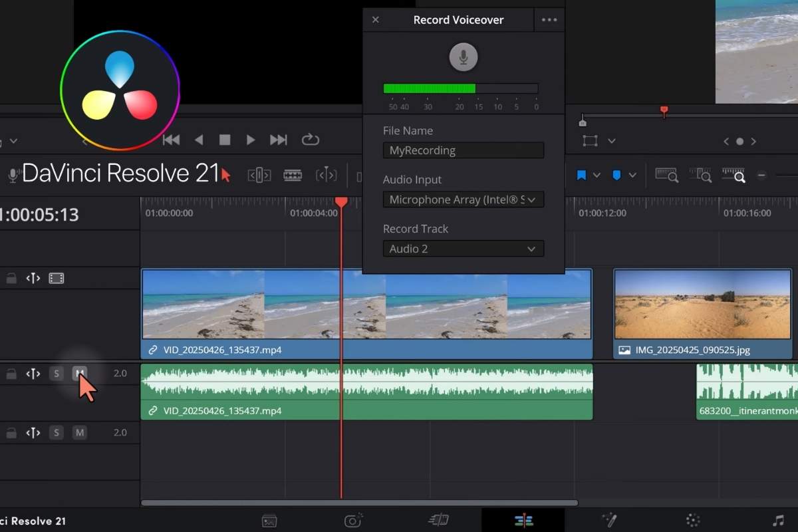Toggle the lock on the video track
This screenshot has width=798, height=532.
click(x=11, y=279)
